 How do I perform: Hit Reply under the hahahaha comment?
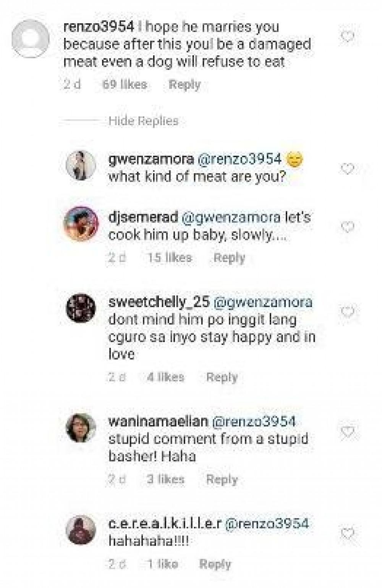[x=215, y=564]
